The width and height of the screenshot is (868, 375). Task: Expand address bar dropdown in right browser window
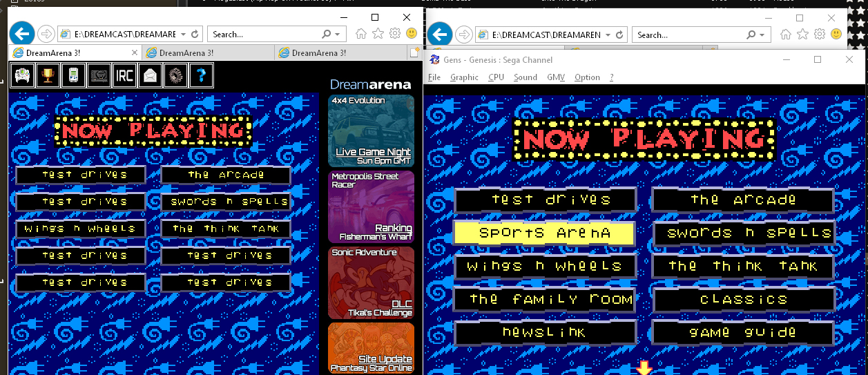[607, 35]
